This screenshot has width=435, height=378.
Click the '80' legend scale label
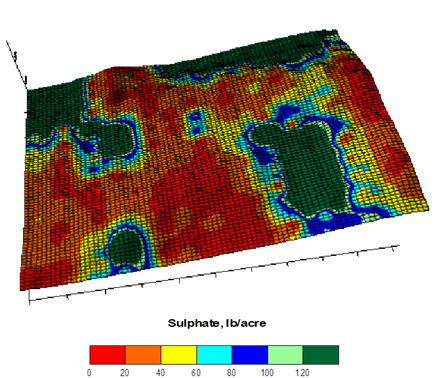tap(232, 372)
